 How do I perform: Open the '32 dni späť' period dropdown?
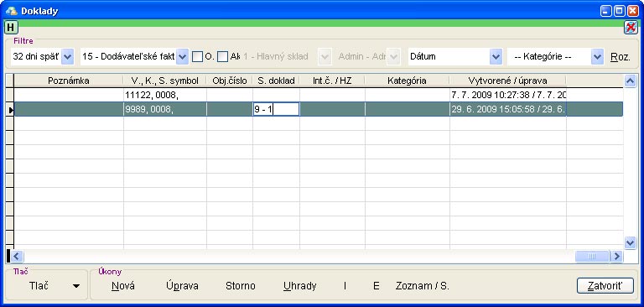pyautogui.click(x=68, y=57)
